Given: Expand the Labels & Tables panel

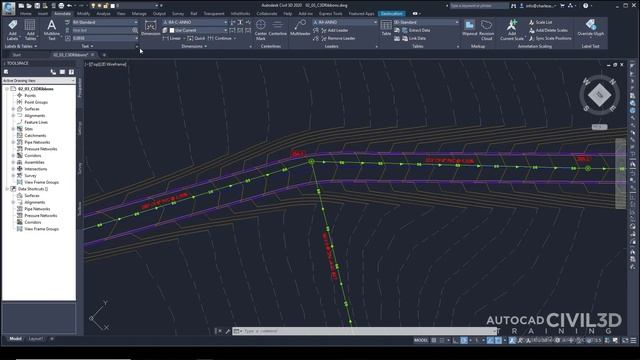Looking at the screenshot, I should (21, 47).
